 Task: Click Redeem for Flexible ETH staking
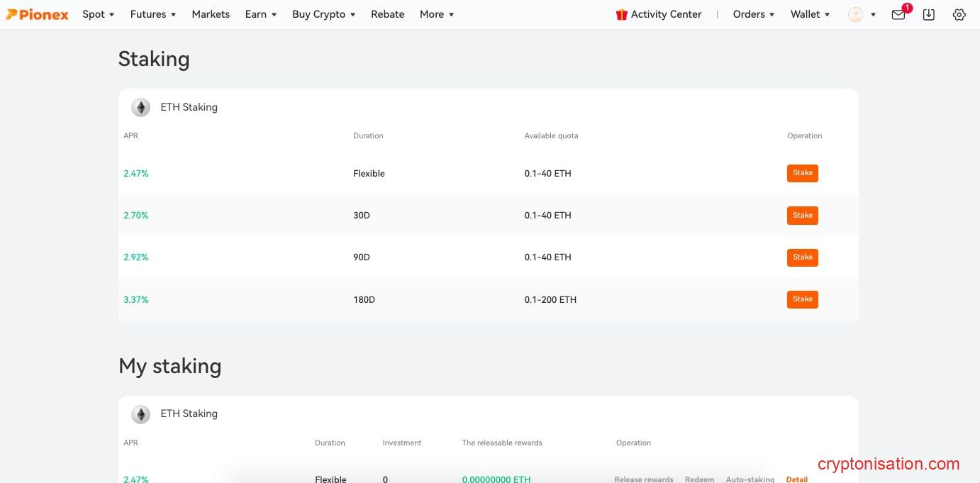coord(699,479)
